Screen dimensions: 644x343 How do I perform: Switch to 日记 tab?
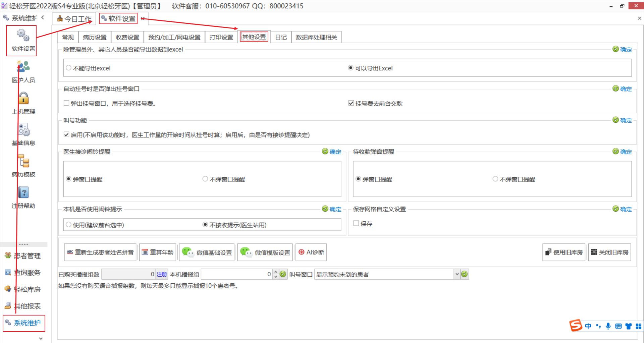(x=281, y=37)
